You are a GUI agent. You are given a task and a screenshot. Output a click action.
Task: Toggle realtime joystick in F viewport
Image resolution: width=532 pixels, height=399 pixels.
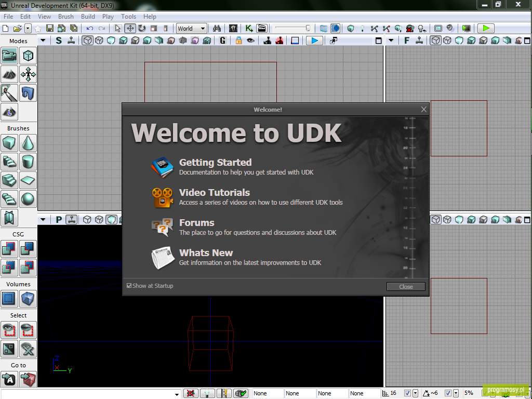pos(419,41)
